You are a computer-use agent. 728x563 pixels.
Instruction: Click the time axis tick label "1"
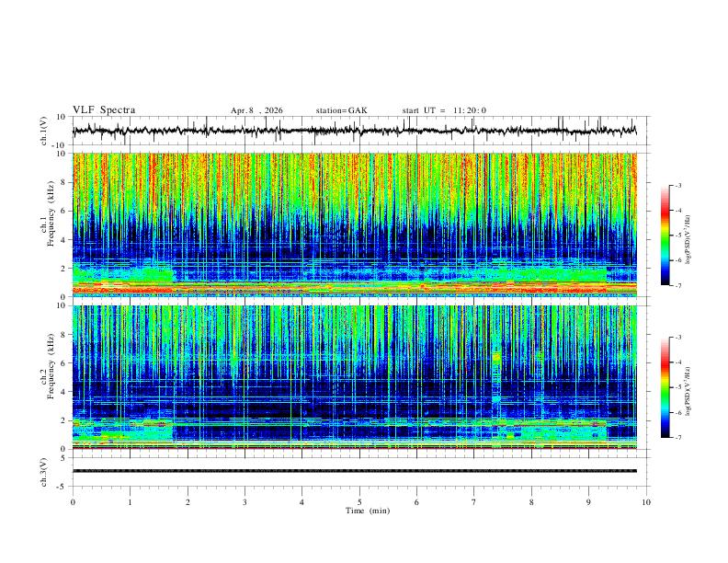click(x=130, y=502)
